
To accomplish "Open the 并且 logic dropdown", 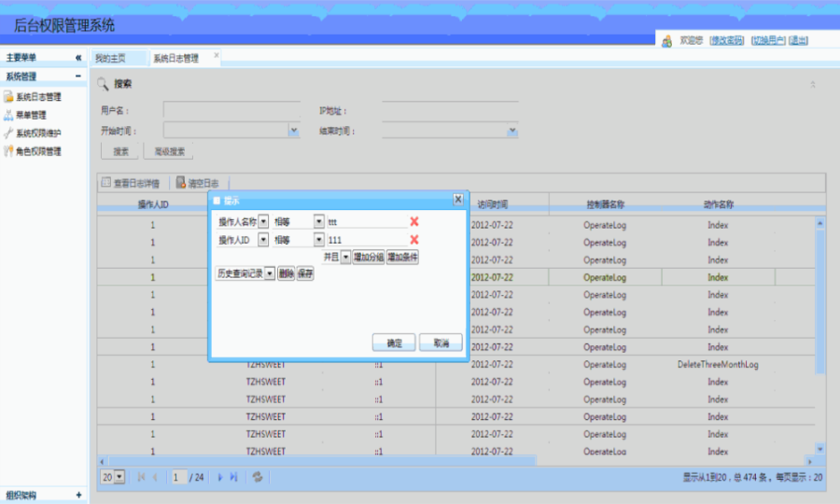I will coord(345,258).
